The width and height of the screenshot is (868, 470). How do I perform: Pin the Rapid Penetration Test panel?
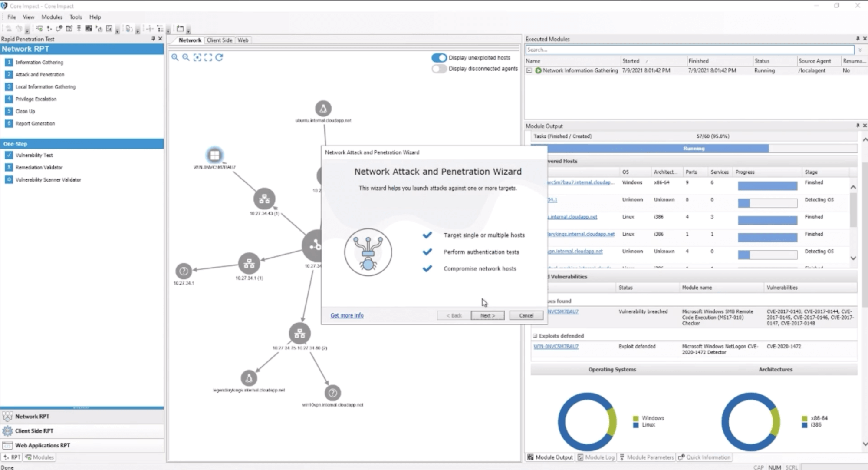click(x=153, y=39)
